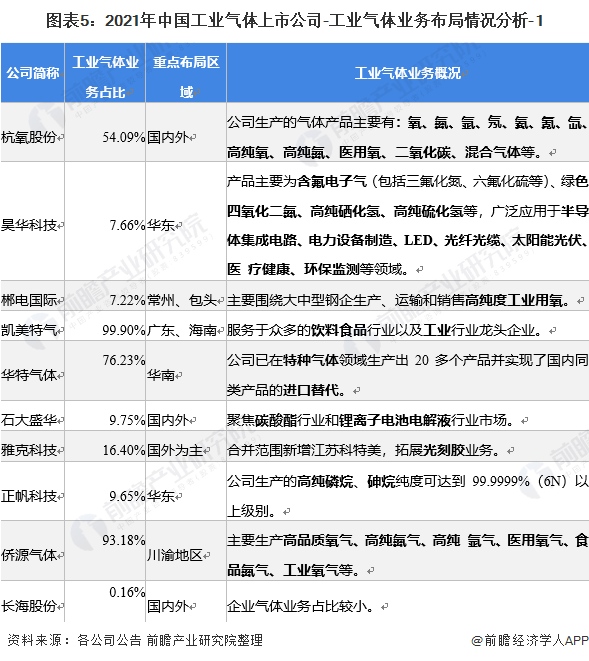Click 华东 region in 昊华科技 row

coord(161,225)
